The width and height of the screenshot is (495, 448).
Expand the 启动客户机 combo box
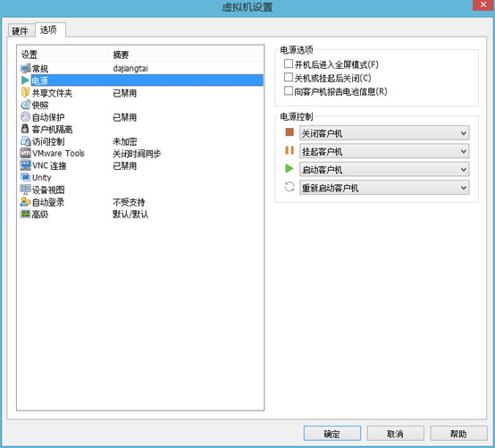pos(384,169)
